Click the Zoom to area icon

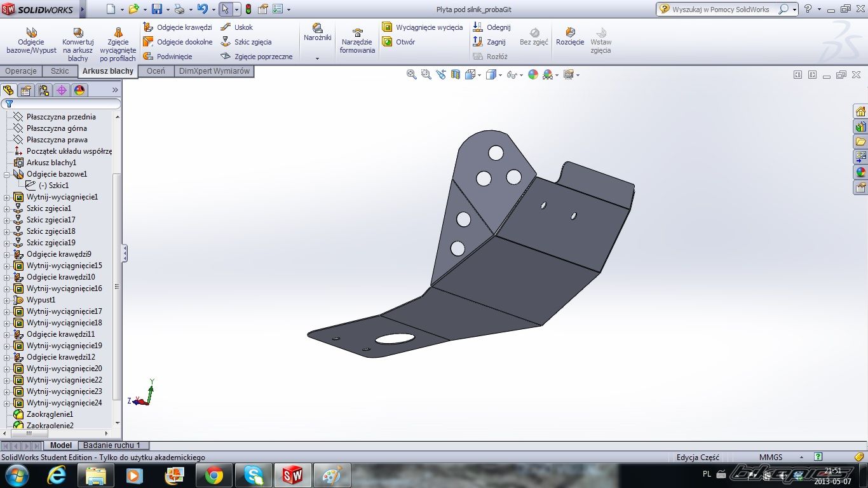point(426,74)
